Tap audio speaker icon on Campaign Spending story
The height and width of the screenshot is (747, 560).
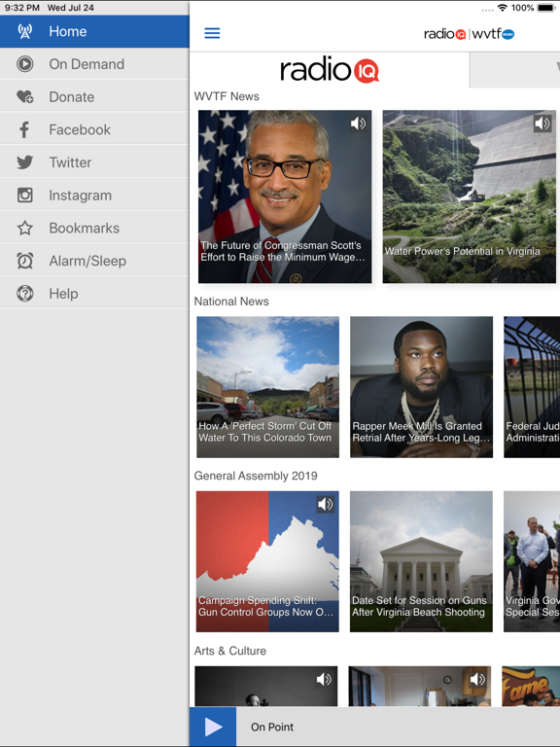[326, 504]
